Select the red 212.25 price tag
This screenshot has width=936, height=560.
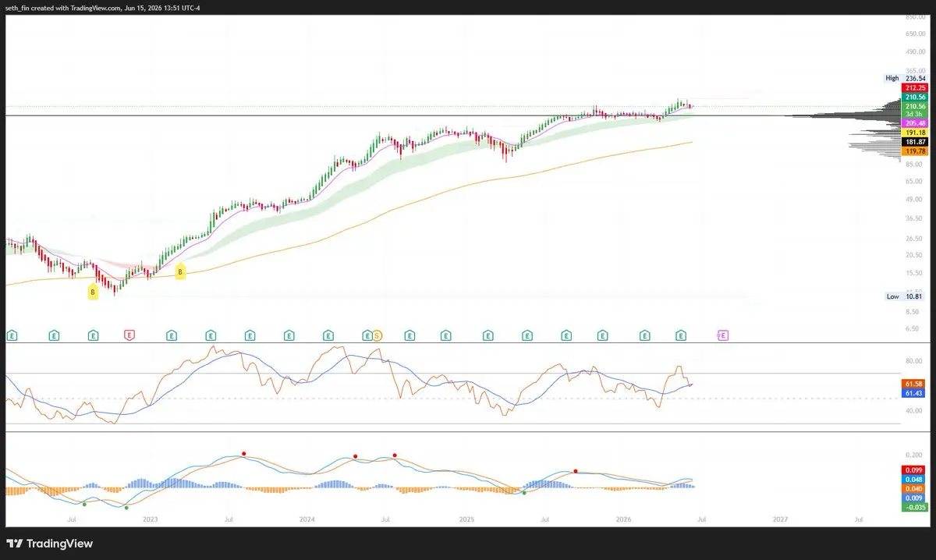[x=914, y=88]
